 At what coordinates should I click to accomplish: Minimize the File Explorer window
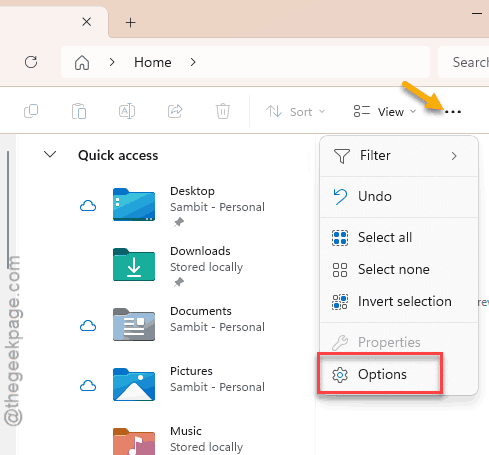click(477, 14)
